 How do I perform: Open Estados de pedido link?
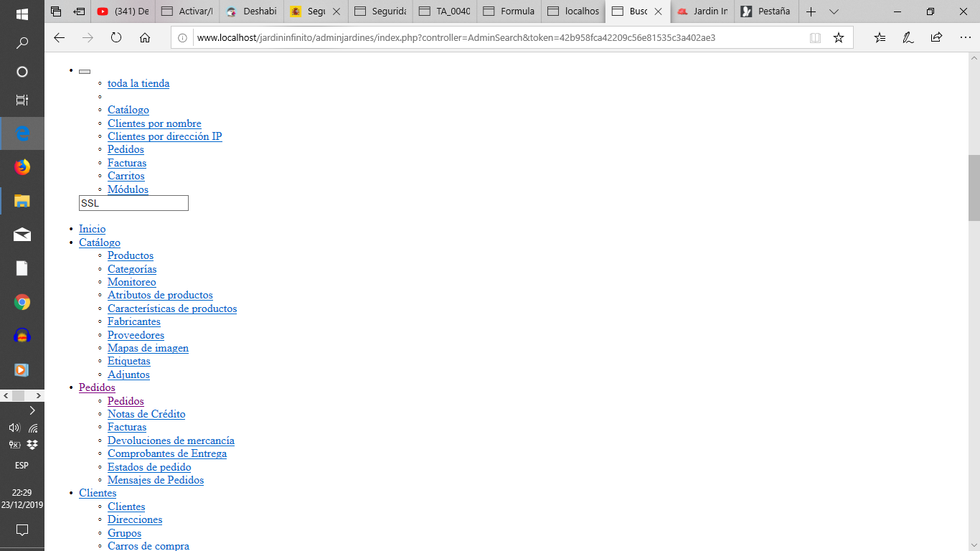[x=149, y=467]
